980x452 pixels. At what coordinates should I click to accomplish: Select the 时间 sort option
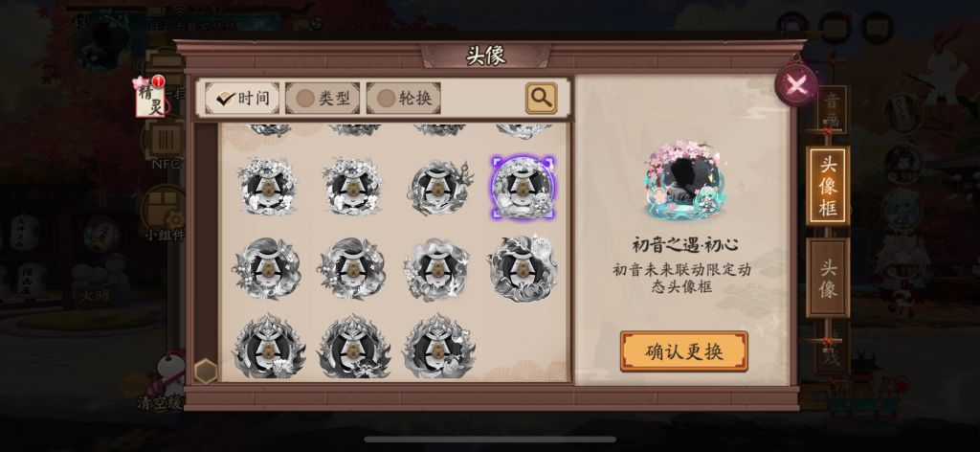tap(242, 98)
